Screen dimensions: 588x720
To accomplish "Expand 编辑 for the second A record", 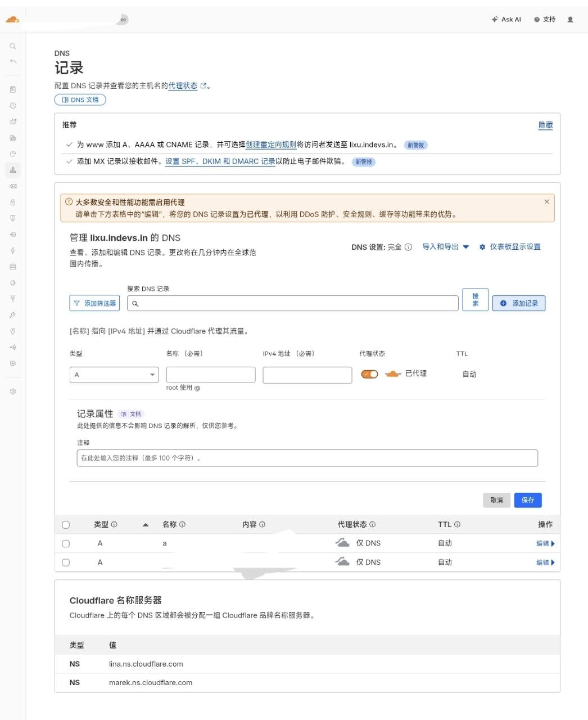I will click(545, 562).
